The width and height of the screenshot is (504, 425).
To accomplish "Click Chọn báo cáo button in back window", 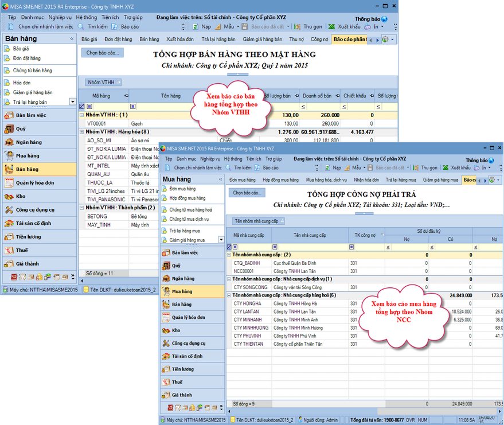I will point(103,53).
